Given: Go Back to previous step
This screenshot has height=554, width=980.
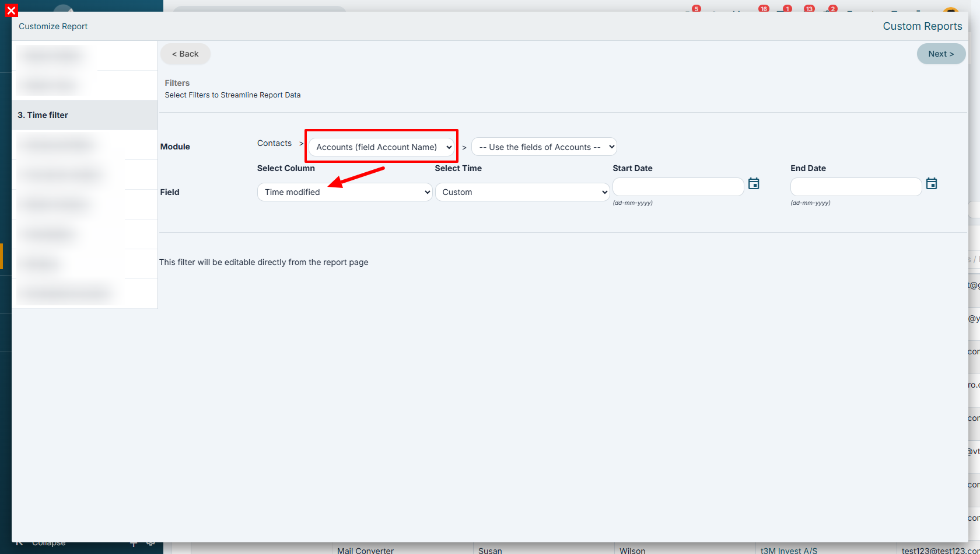Looking at the screenshot, I should click(185, 54).
